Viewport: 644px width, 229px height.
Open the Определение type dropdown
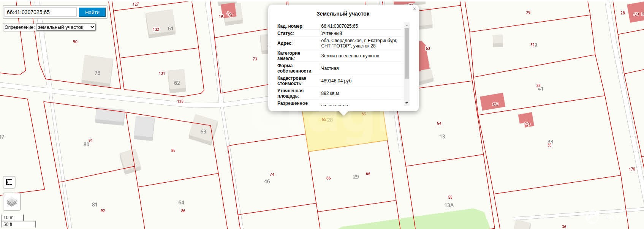click(66, 27)
